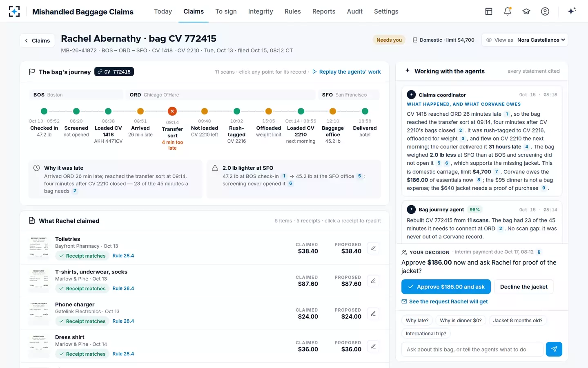Go back to Claims list
The image size is (588, 368).
click(37, 40)
